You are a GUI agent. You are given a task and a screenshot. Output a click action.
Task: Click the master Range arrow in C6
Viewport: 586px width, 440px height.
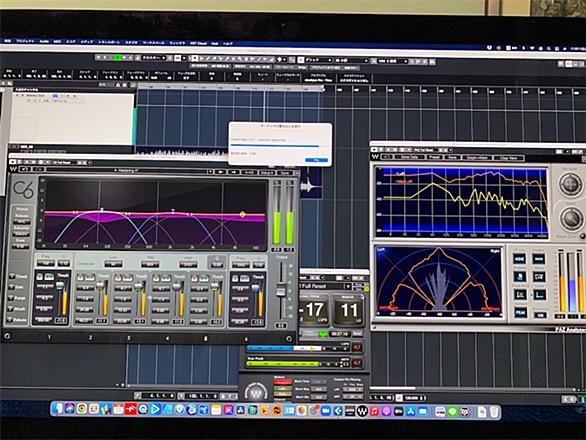point(11,298)
